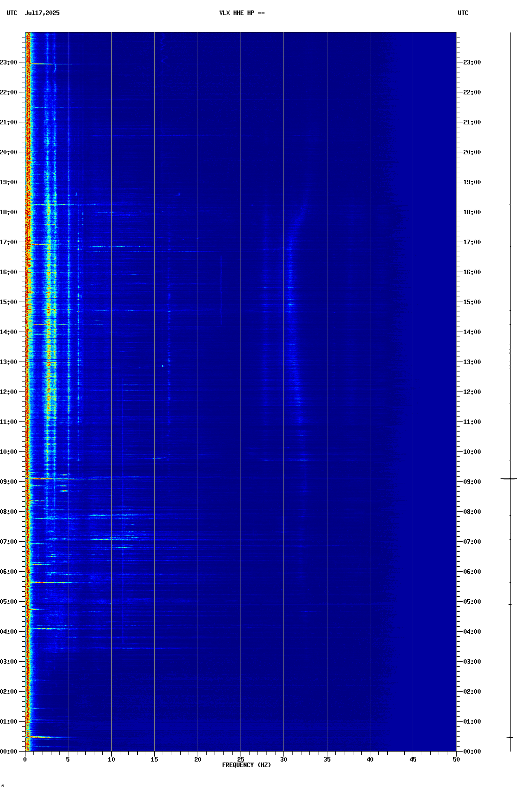
Task: Select the 20 Hz frequency tick label
Action: coord(198,760)
